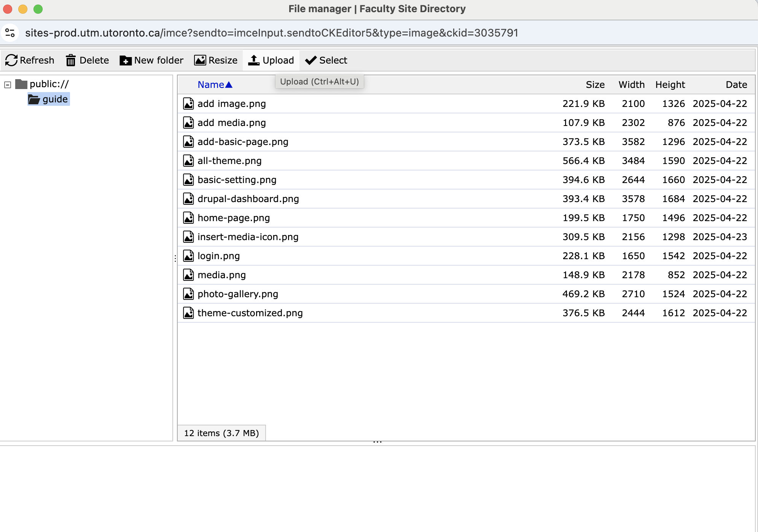Open the Resize image tool
This screenshot has height=532, width=758.
tap(216, 60)
